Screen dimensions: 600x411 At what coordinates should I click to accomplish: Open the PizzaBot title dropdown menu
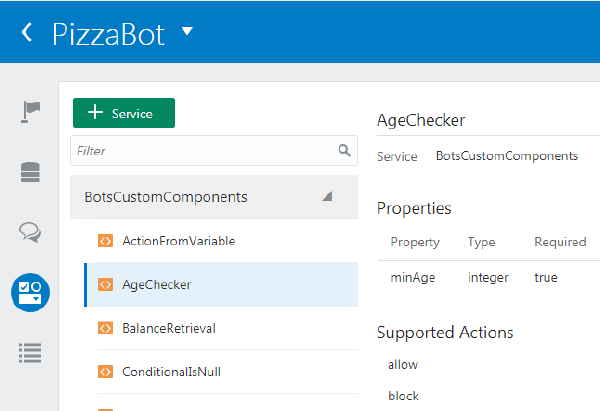[187, 31]
